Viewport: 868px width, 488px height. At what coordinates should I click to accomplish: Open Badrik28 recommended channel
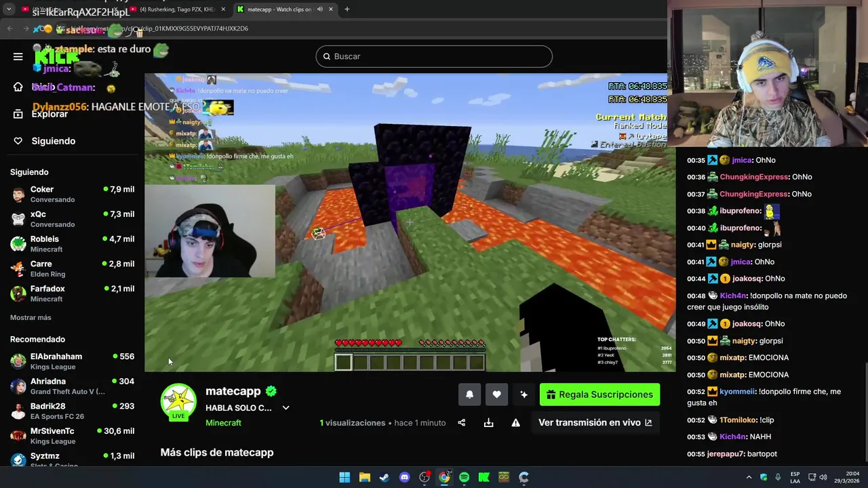click(x=72, y=411)
